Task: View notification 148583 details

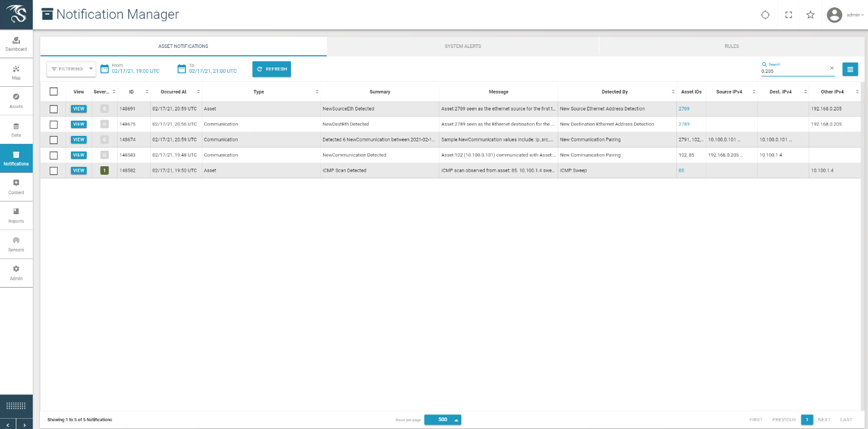Action: (x=79, y=155)
